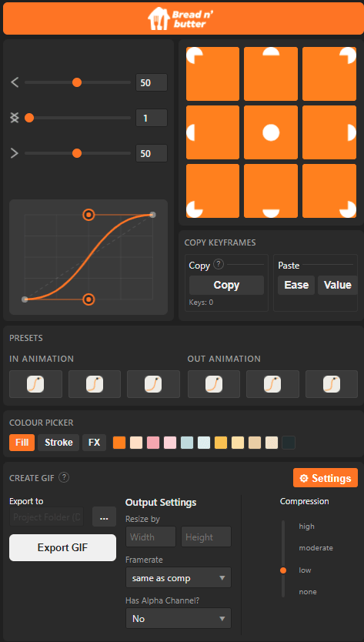Select moderate compression level

click(x=316, y=548)
